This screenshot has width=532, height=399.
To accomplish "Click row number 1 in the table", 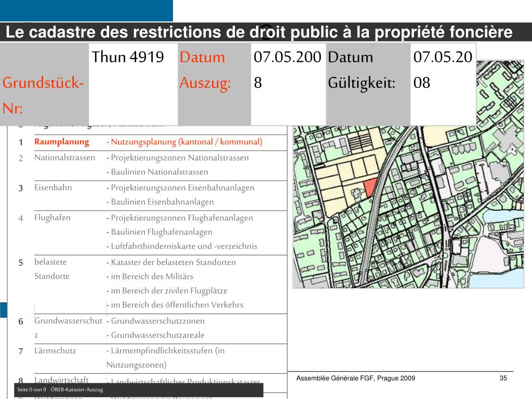I will (x=21, y=142).
